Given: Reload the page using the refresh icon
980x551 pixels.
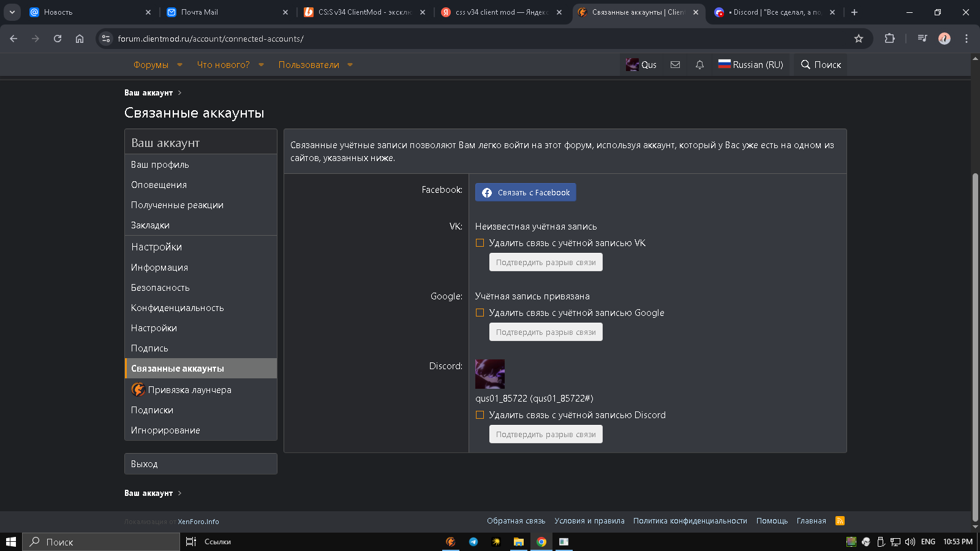Looking at the screenshot, I should click(x=58, y=39).
